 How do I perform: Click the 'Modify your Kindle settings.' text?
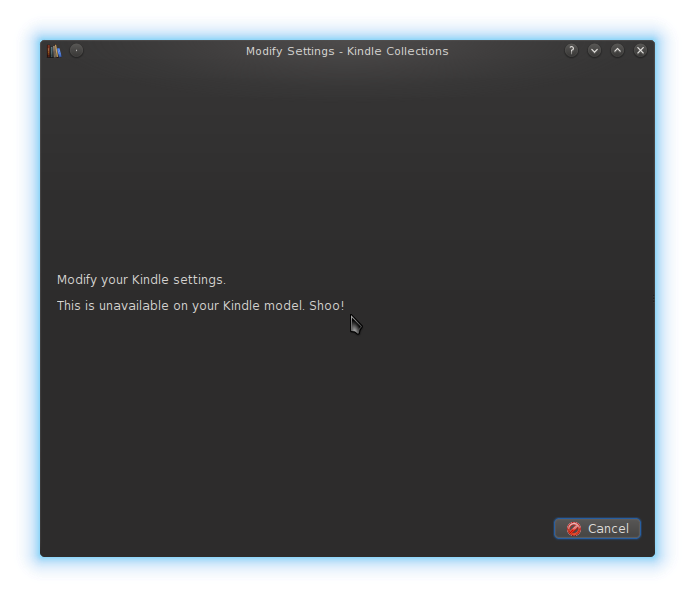141,280
